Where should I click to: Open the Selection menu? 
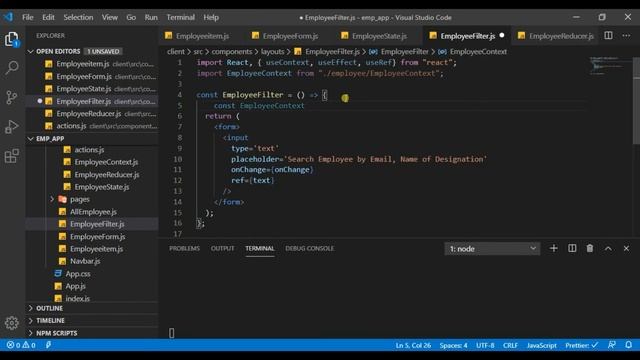pos(78,17)
